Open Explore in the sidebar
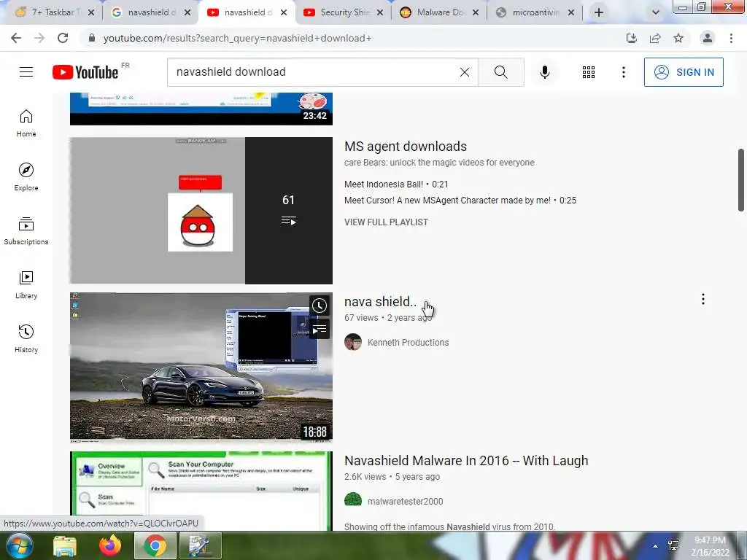 pos(26,176)
